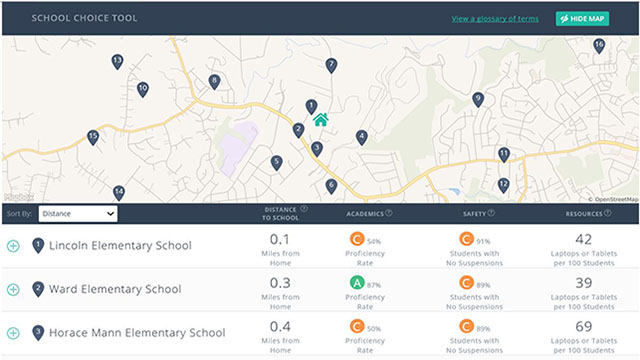Expand Horace Mann Elementary School row
The width and height of the screenshot is (640, 360).
13,333
